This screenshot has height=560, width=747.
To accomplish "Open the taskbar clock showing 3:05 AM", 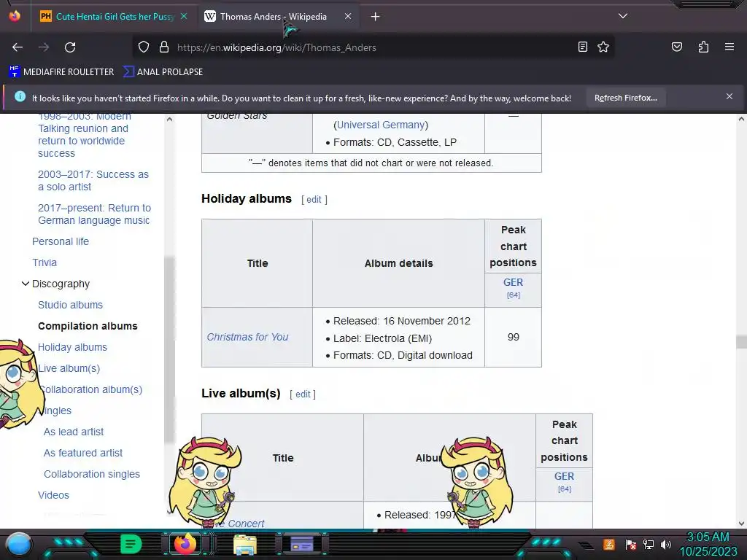I will pyautogui.click(x=708, y=544).
